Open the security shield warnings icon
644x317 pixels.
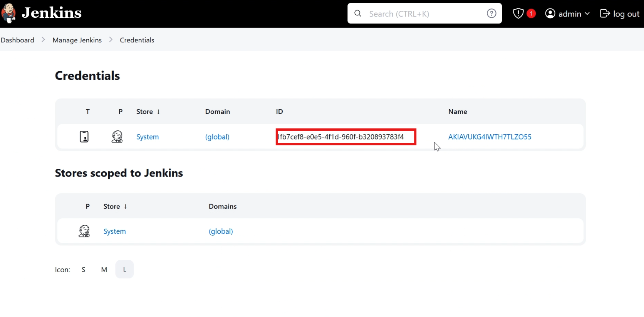(518, 13)
